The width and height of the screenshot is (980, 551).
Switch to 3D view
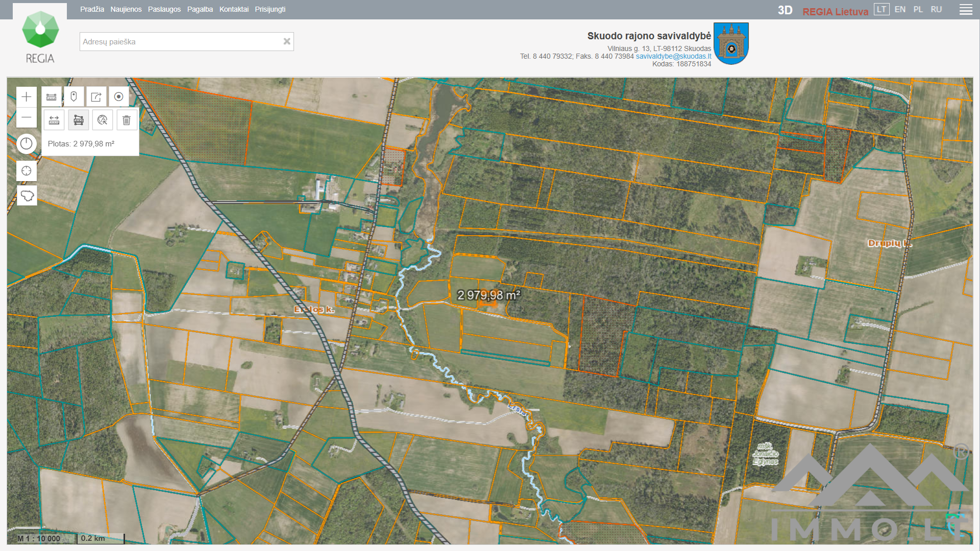tap(785, 11)
